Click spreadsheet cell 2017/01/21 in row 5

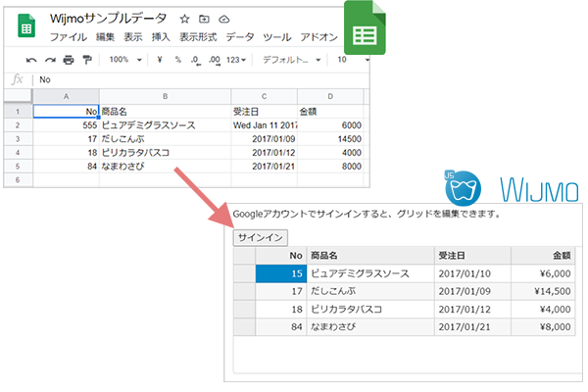[264, 167]
